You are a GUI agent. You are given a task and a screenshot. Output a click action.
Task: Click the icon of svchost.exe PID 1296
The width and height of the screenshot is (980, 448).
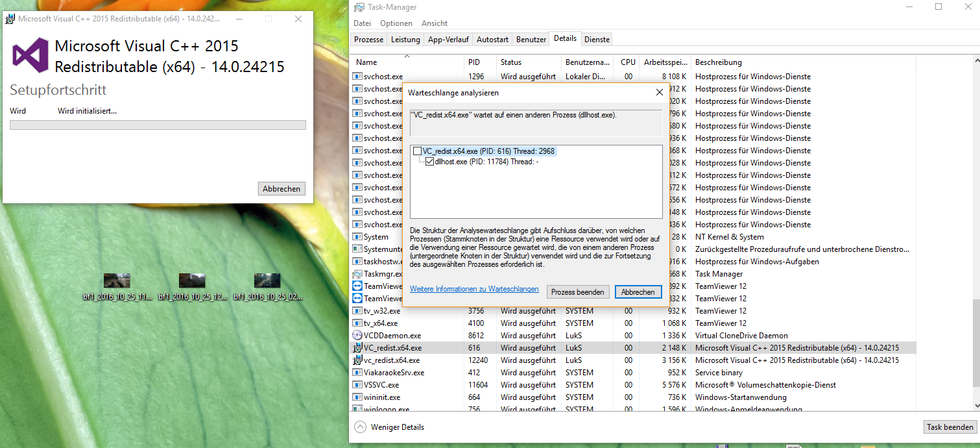[357, 77]
